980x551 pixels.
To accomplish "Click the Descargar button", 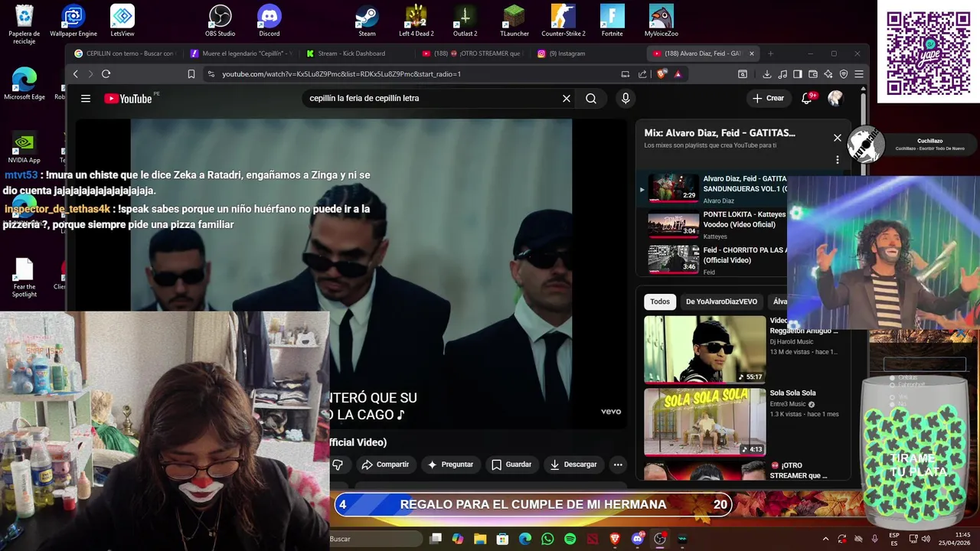I will pyautogui.click(x=573, y=465).
